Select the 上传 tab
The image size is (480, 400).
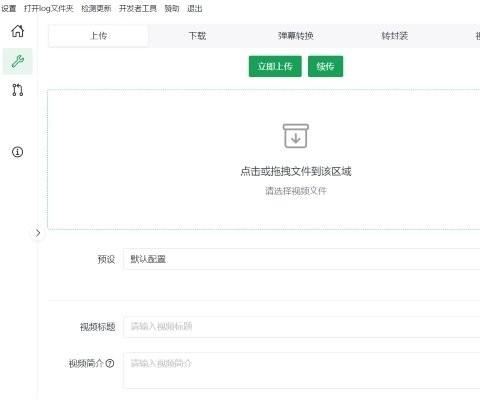click(99, 36)
